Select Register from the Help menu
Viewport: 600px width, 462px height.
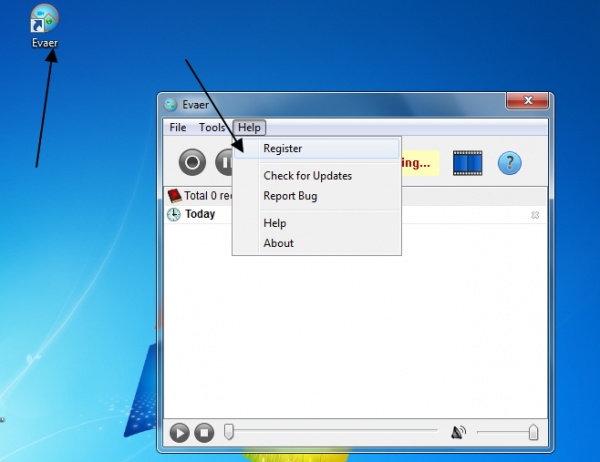point(317,149)
